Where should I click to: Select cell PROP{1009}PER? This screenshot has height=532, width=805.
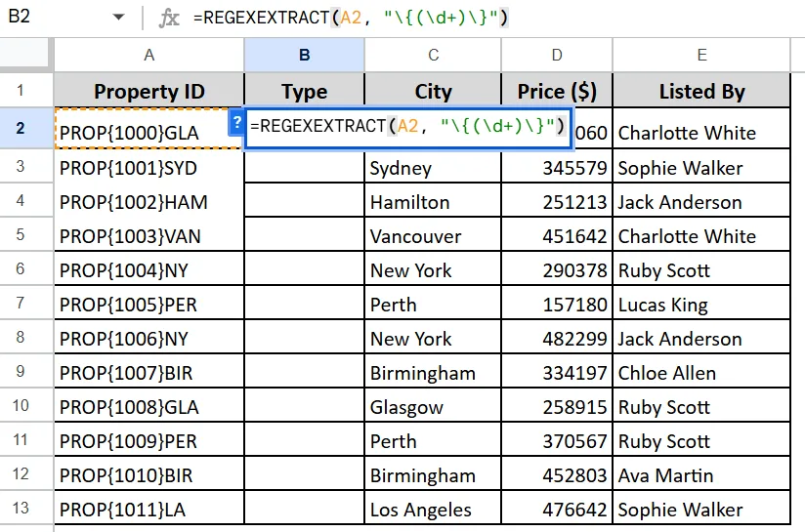148,439
